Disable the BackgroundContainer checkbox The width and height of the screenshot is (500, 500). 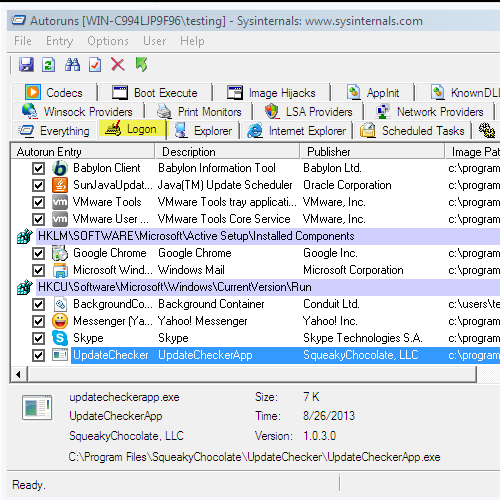point(38,304)
